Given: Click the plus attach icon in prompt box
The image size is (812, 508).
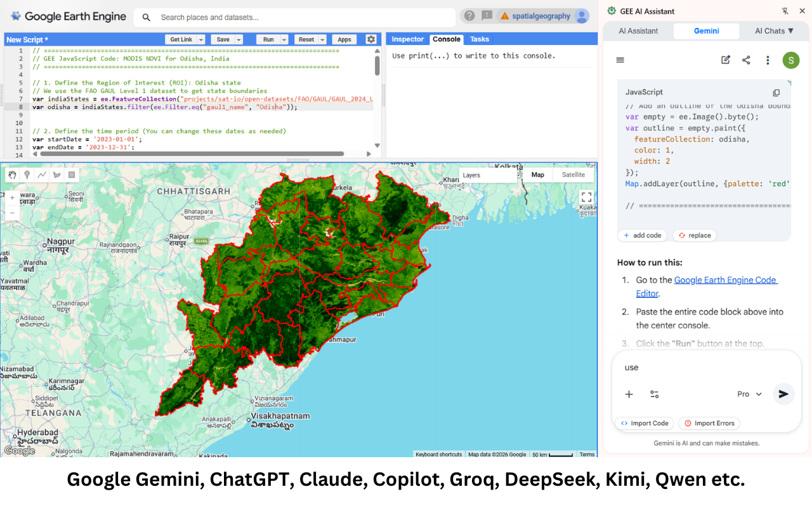Looking at the screenshot, I should pos(629,394).
